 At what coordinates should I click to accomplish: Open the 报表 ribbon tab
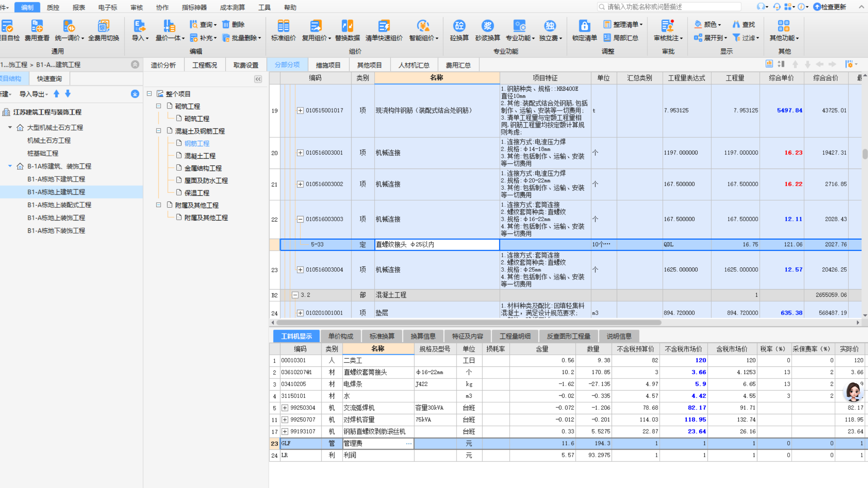78,7
